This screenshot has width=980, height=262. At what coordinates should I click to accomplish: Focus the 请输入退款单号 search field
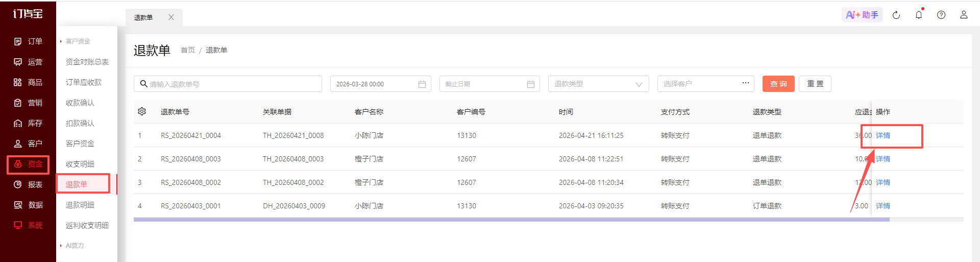[x=228, y=84]
